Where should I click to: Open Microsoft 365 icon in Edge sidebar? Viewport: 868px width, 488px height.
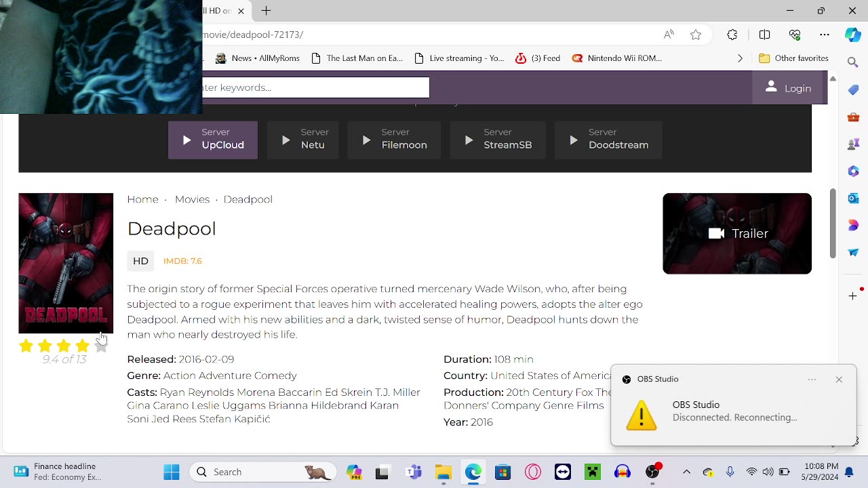(853, 171)
